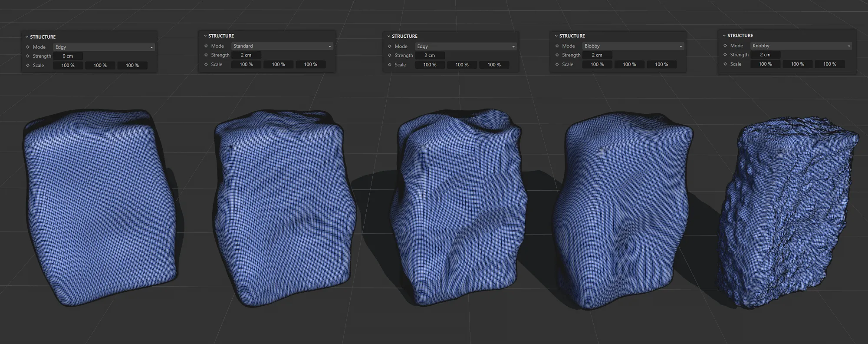Toggle the keyframe diamond beside the 0 cm Strength
868x344 pixels.
point(28,56)
